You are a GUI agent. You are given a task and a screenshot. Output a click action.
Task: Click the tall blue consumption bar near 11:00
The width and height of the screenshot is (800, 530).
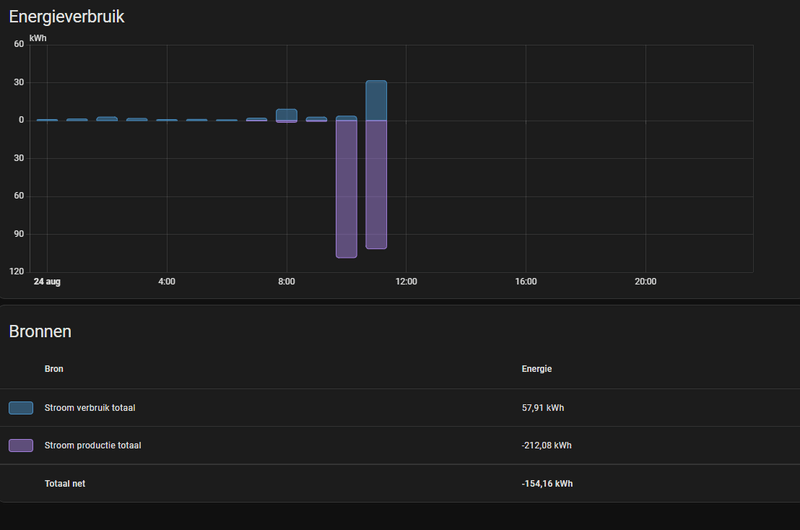(376, 100)
